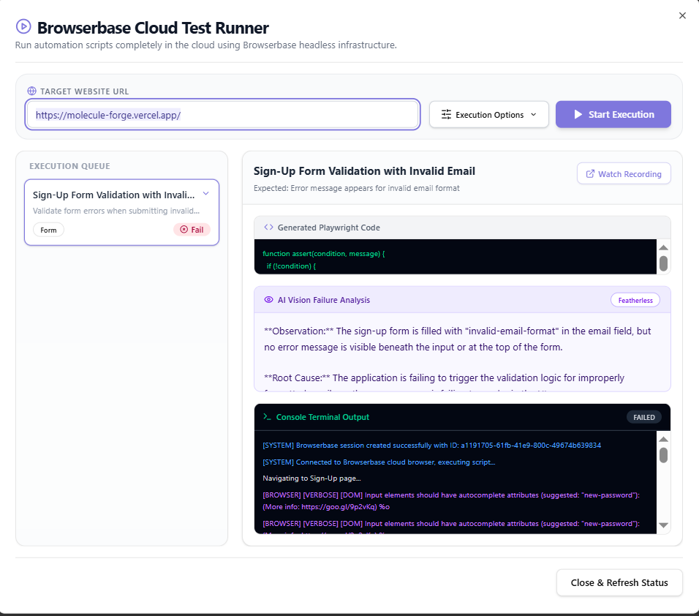Expand the Sign-Up Form Validation queue item chevron
This screenshot has height=616, width=699.
206,194
